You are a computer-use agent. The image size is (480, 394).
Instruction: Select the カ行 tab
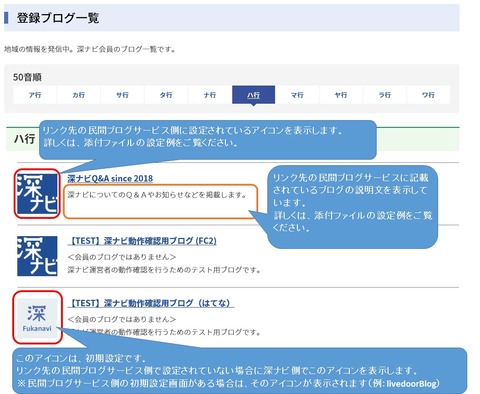79,95
